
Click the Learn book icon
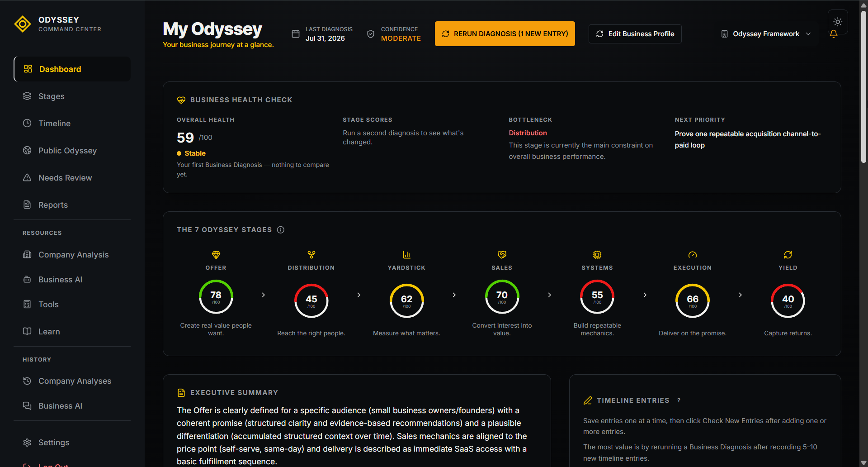(x=27, y=331)
